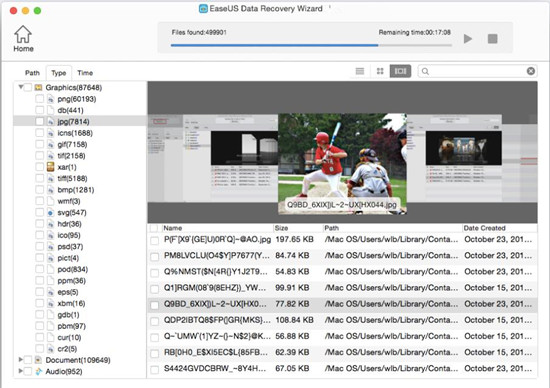Check the tif(2158) checkbox
550x388 pixels.
point(40,155)
